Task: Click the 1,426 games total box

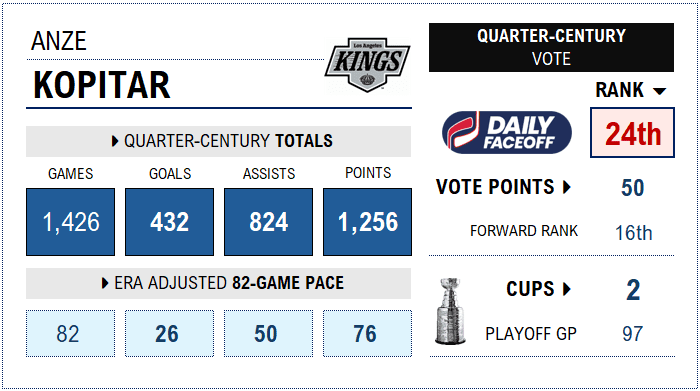Action: pos(71,222)
